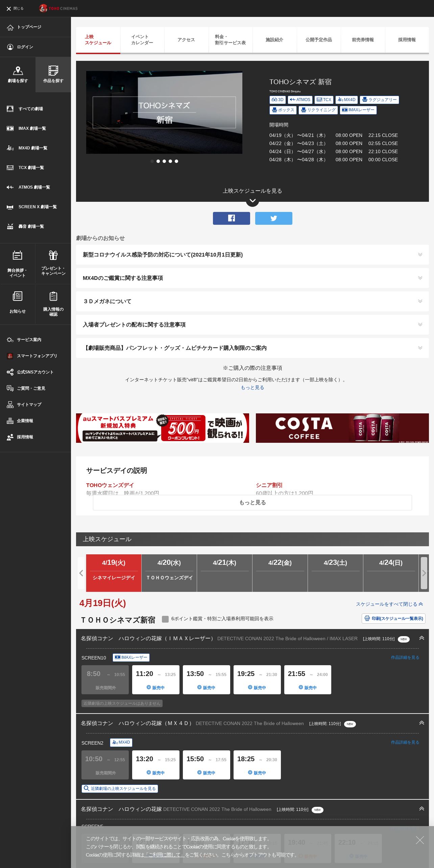Share on Facebook button
The width and height of the screenshot is (434, 868).
point(232,218)
